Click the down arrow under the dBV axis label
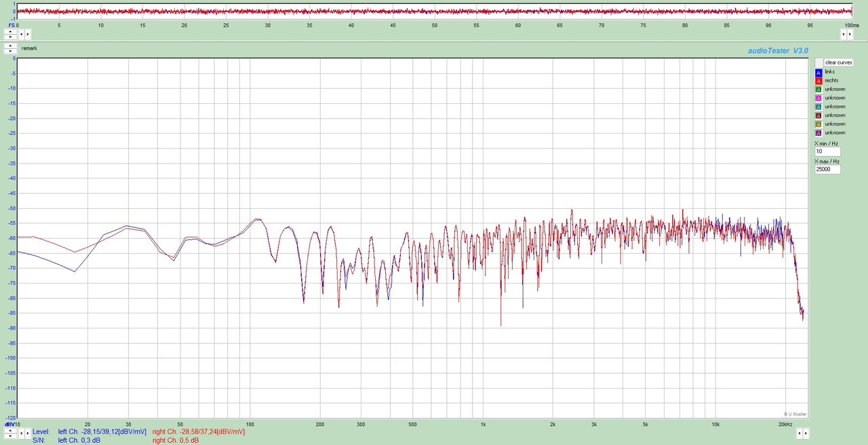868x445 pixels. pos(10,436)
